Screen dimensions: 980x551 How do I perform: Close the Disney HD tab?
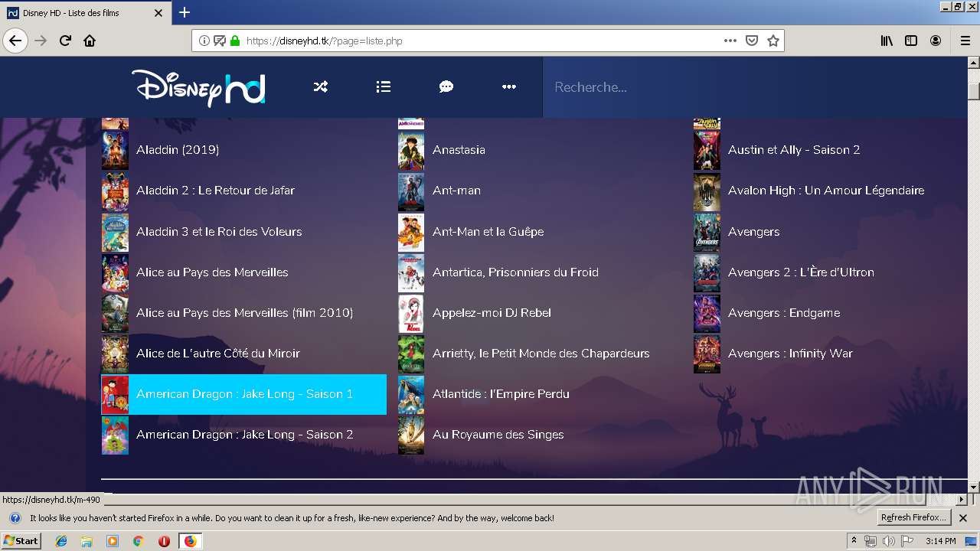tap(158, 13)
